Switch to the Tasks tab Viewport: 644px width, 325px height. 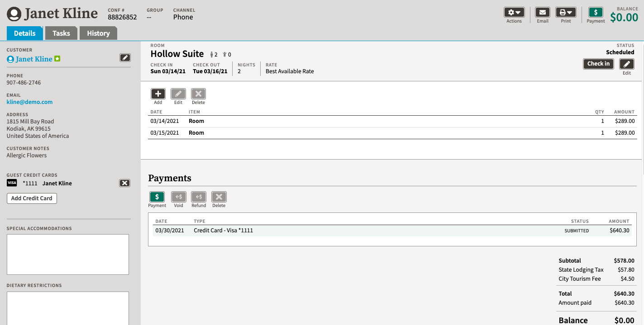pos(61,33)
